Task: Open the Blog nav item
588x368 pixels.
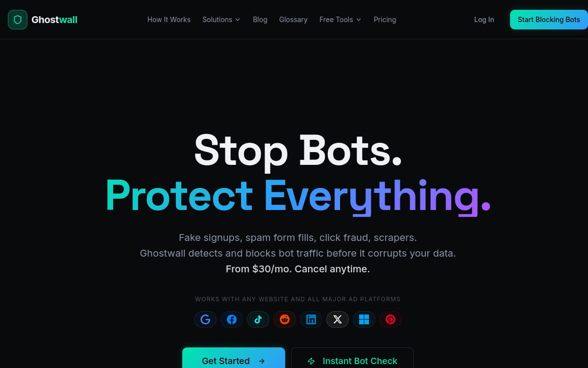Action: [260, 20]
